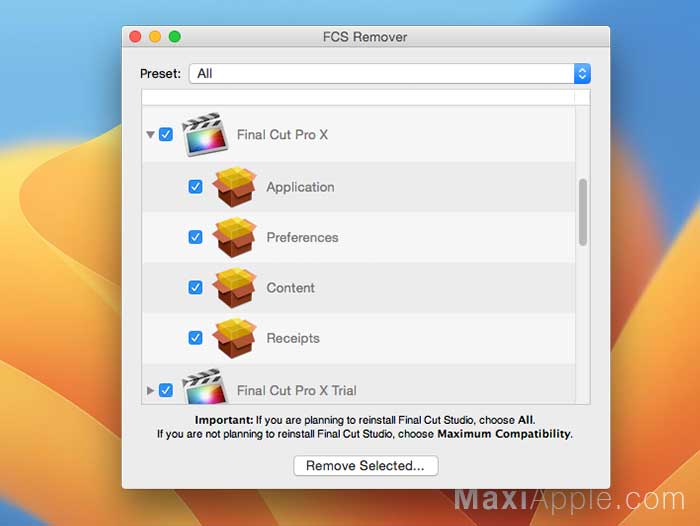The width and height of the screenshot is (700, 526).
Task: Toggle the Preferences checkbox
Action: click(x=195, y=237)
